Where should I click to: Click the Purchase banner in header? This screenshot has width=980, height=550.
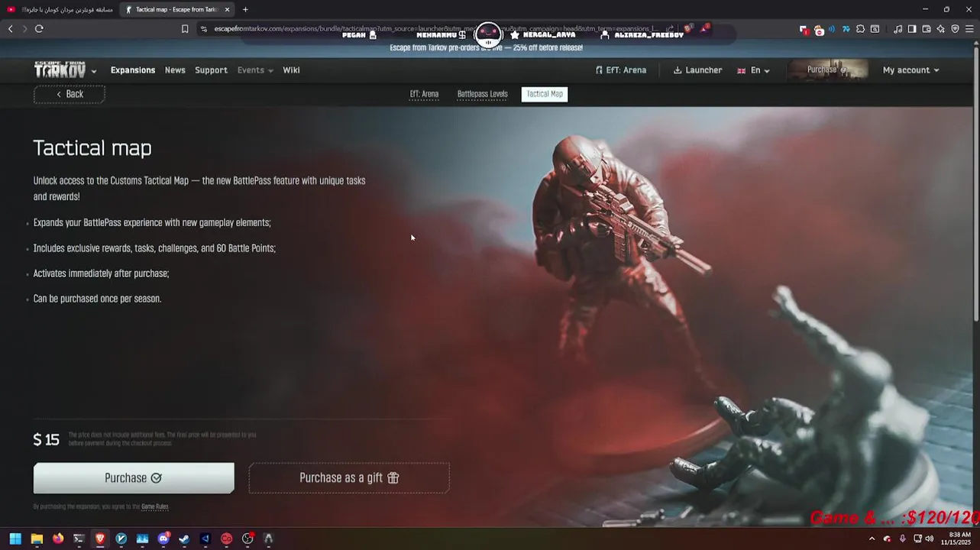coord(827,70)
